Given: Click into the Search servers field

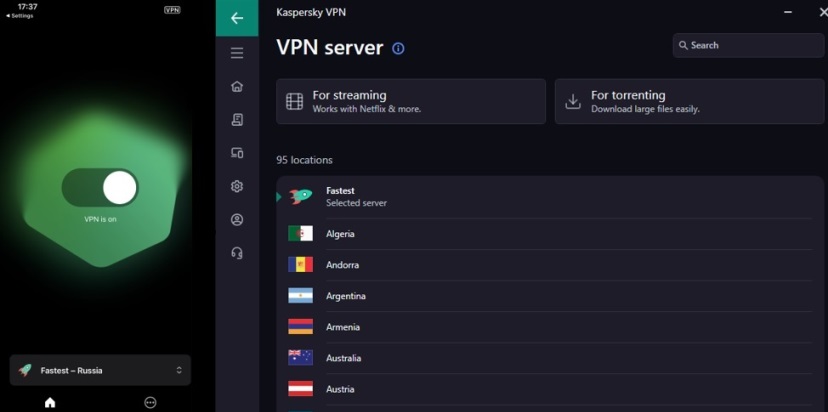Looking at the screenshot, I should pyautogui.click(x=748, y=45).
